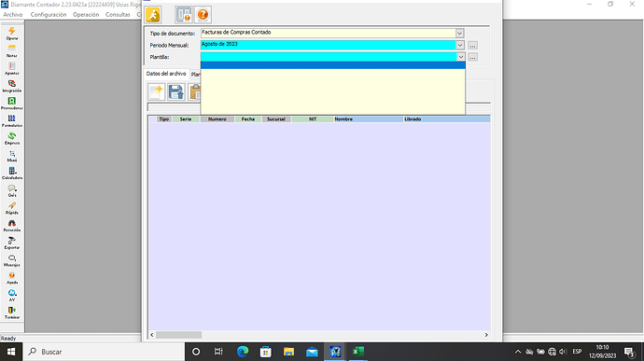Expand the Tipo de documento dropdown
This screenshot has width=644, height=361.
(x=459, y=34)
